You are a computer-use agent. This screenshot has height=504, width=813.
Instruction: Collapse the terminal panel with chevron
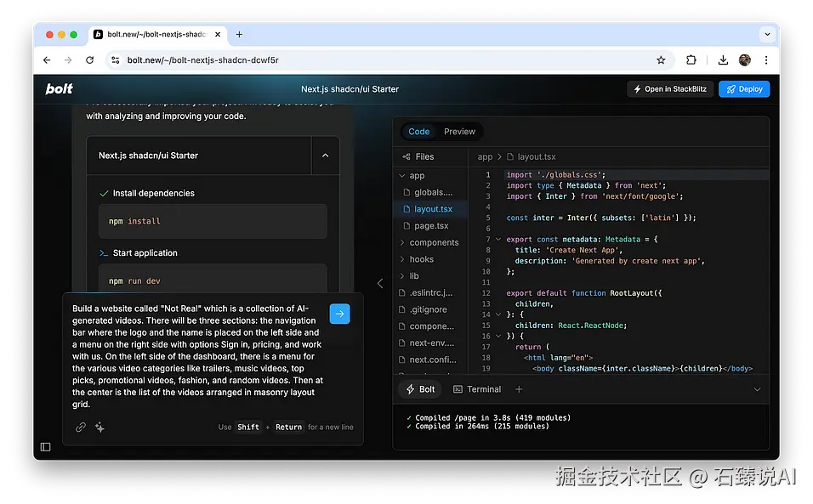[x=757, y=389]
